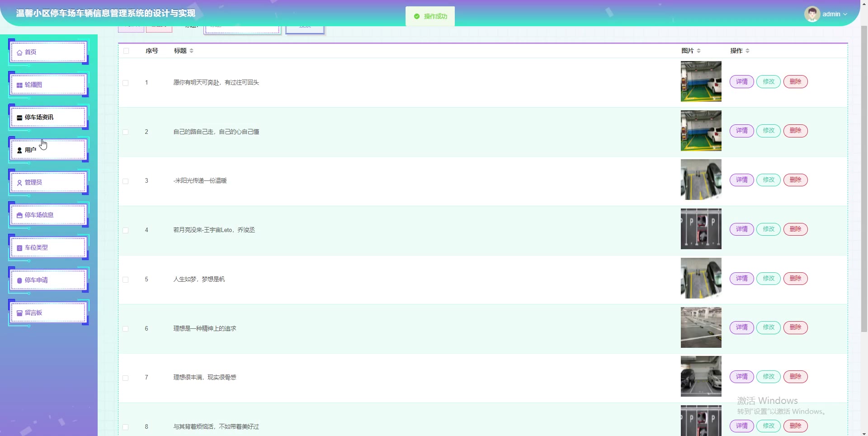Image resolution: width=868 pixels, height=436 pixels.
Task: Click the title text in row 7
Action: [x=205, y=378]
